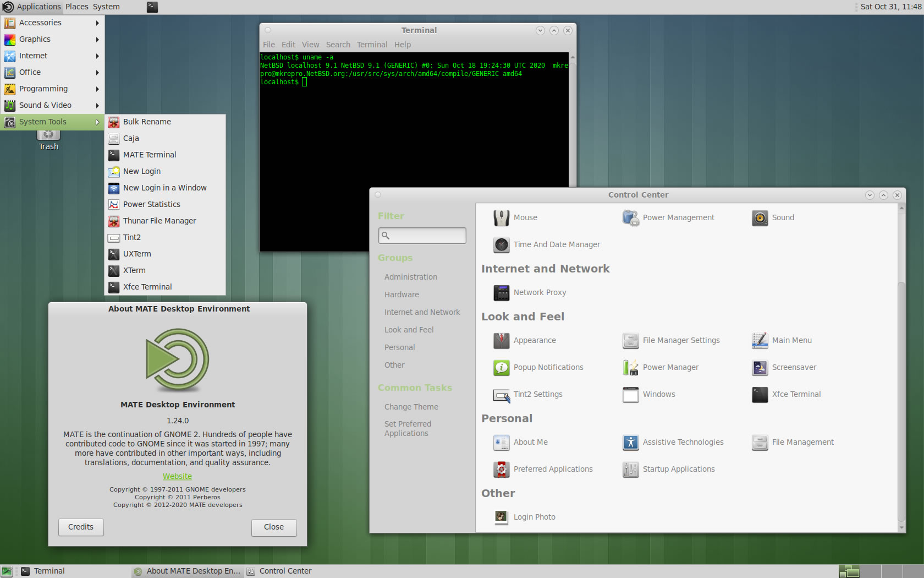This screenshot has width=924, height=578.
Task: Open Popup Notifications icon
Action: [x=501, y=368]
